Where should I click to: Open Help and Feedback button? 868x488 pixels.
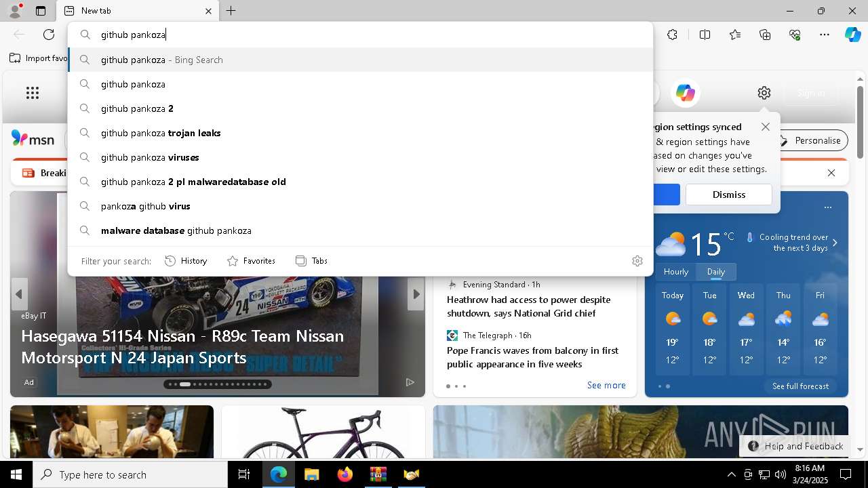(x=795, y=446)
